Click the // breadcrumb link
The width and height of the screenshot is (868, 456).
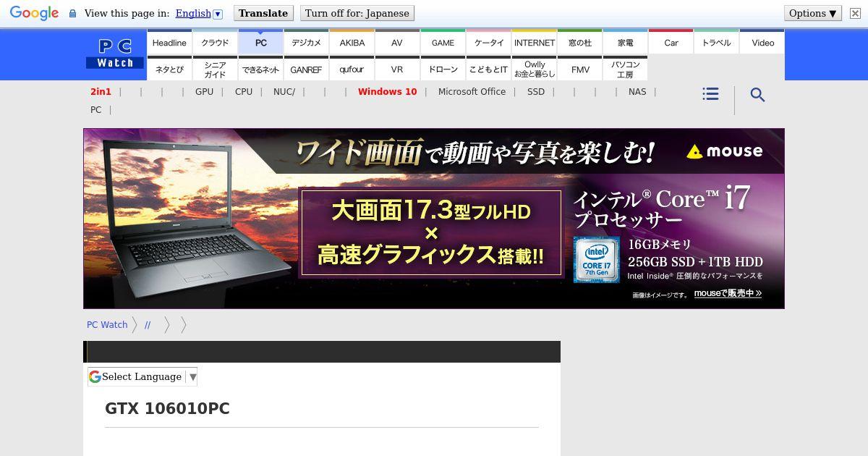coord(148,325)
